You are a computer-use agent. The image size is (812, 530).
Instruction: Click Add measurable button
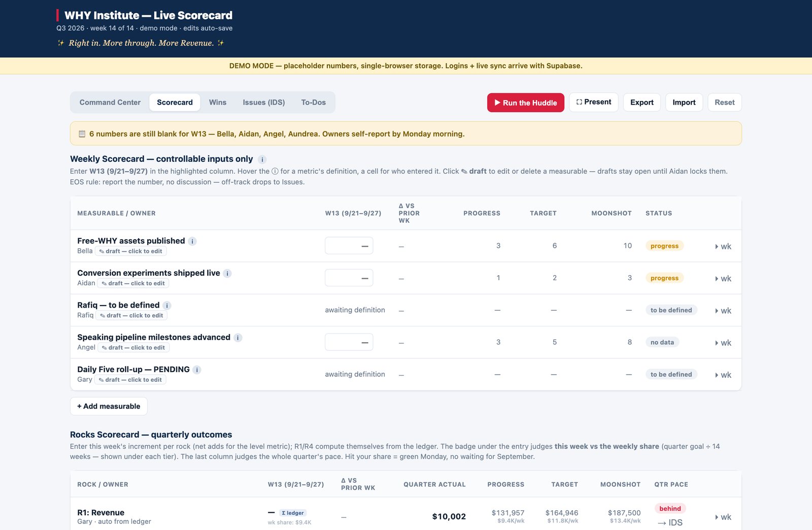click(x=109, y=406)
